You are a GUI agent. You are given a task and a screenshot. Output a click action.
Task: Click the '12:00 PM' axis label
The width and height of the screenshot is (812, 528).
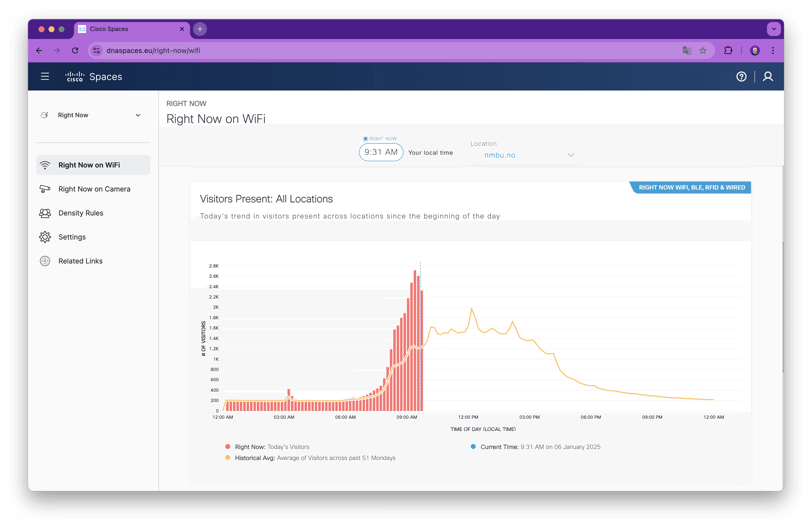coord(468,417)
